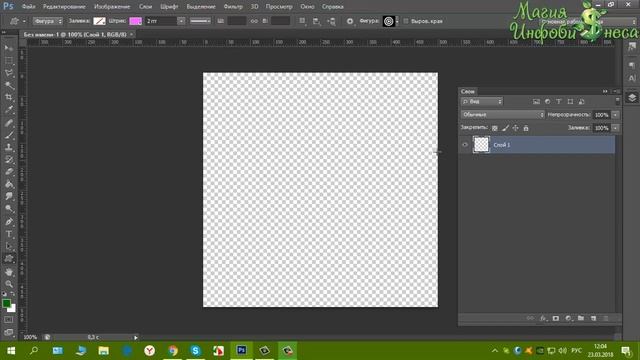Select the Lasso tool

9,73
